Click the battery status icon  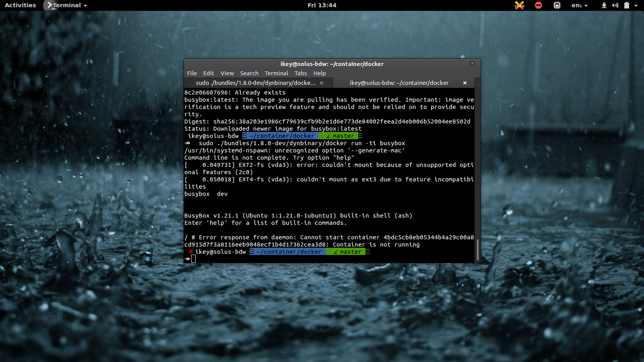pos(626,5)
